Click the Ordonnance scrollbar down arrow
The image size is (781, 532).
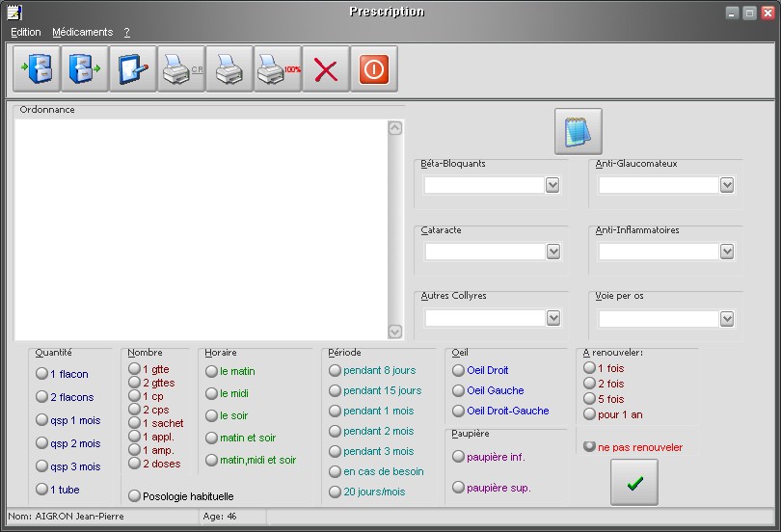[x=395, y=332]
